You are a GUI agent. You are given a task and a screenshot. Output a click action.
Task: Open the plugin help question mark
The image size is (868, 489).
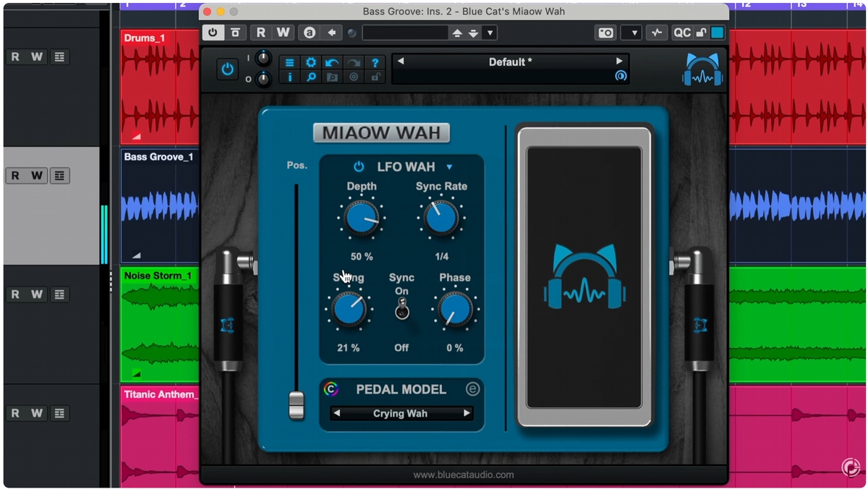click(375, 63)
